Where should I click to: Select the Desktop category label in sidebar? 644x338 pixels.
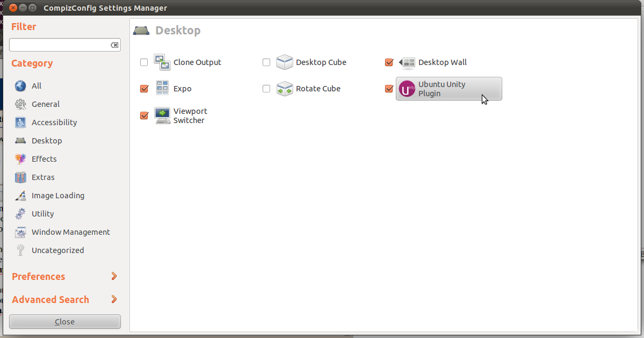click(x=47, y=141)
